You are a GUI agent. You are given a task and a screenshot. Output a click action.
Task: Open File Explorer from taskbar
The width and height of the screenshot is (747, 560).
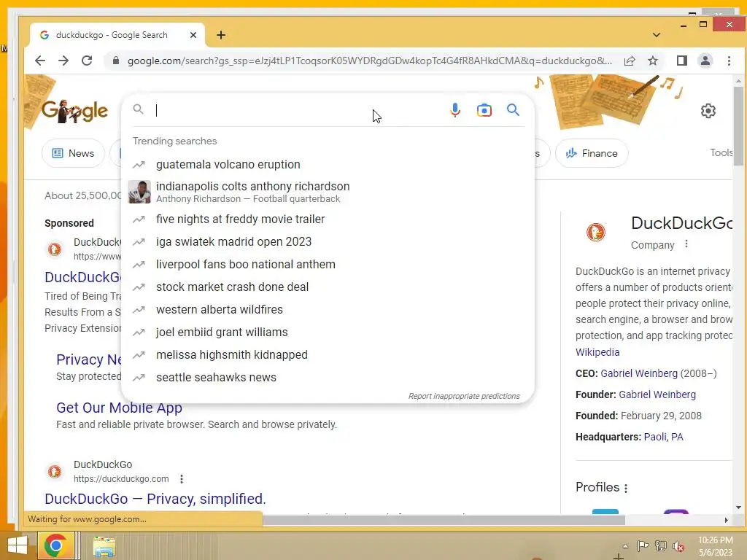104,546
